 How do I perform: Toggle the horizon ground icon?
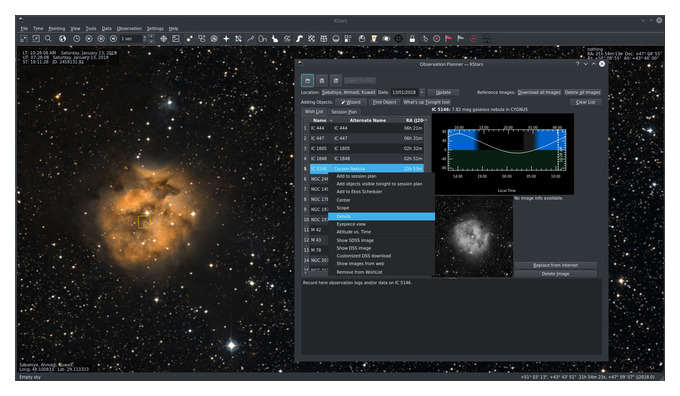coord(336,39)
